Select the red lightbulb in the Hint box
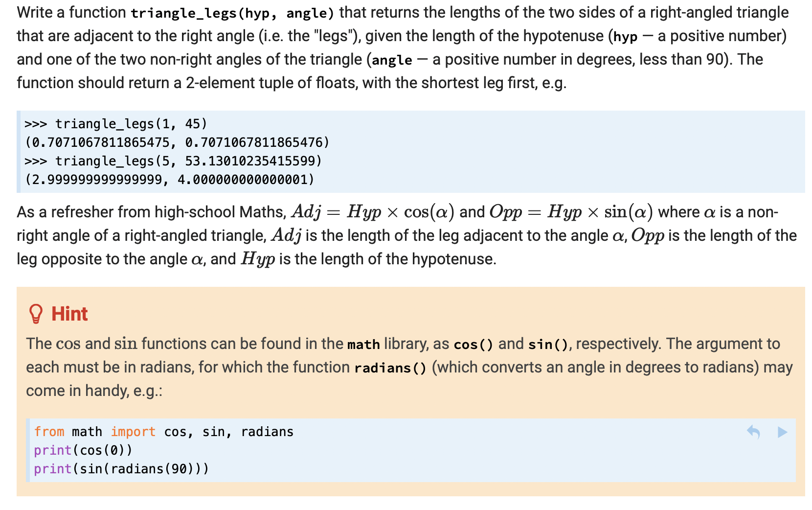 36,313
